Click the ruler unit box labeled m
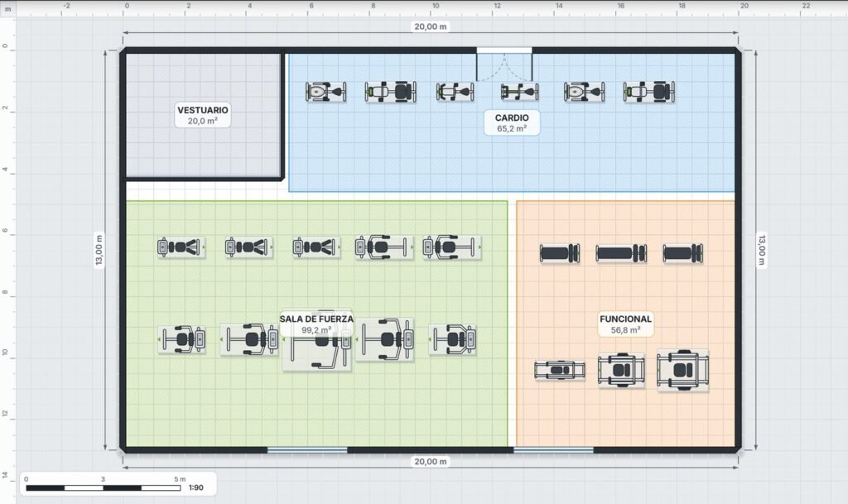The image size is (848, 504). click(8, 8)
